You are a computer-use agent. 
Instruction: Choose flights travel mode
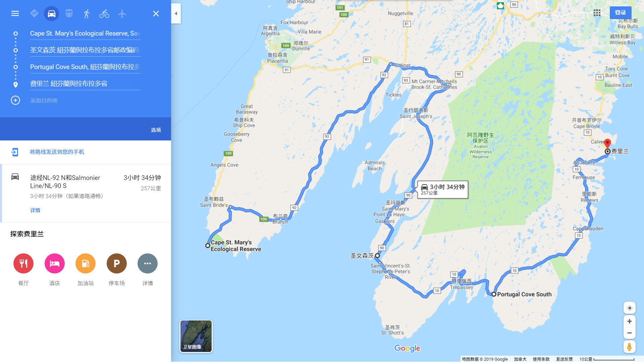(x=122, y=13)
